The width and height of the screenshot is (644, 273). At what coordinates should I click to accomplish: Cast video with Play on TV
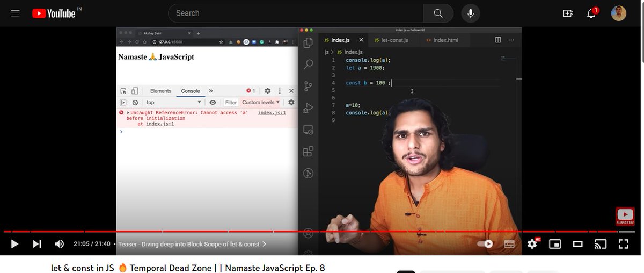(x=600, y=244)
